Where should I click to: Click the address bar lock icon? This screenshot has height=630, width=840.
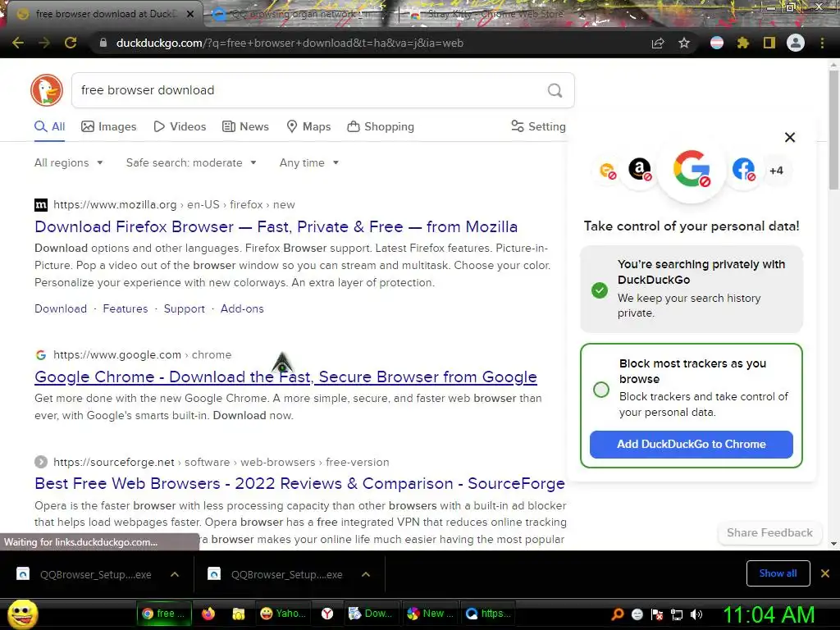103,43
